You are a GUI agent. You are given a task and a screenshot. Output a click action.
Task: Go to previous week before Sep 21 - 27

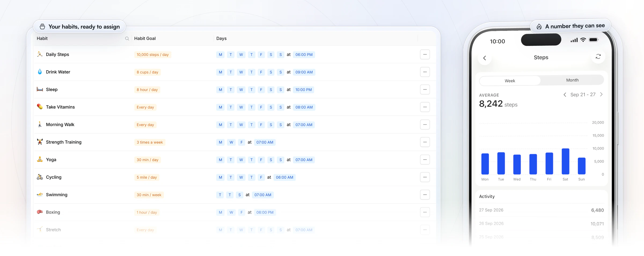[x=565, y=95]
